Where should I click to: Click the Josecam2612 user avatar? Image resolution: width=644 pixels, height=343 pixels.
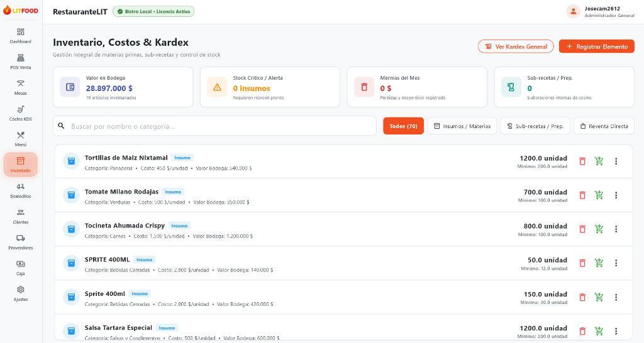click(x=573, y=11)
